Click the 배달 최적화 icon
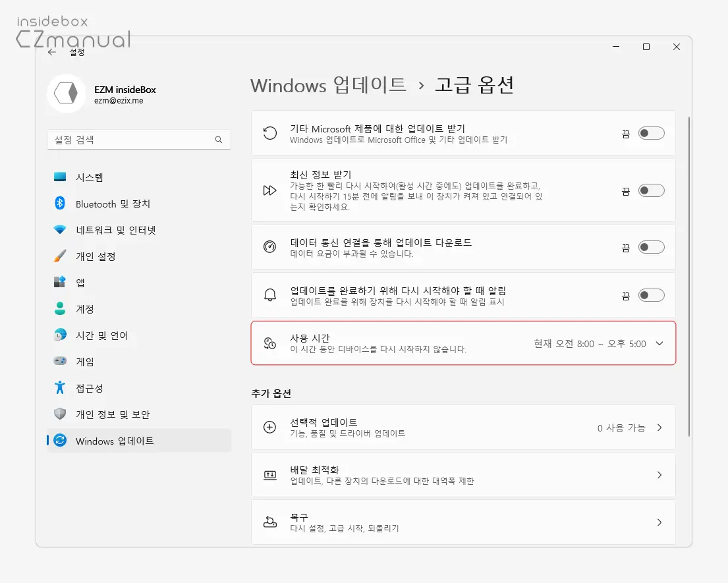Viewport: 728px width, 583px height. coord(269,475)
